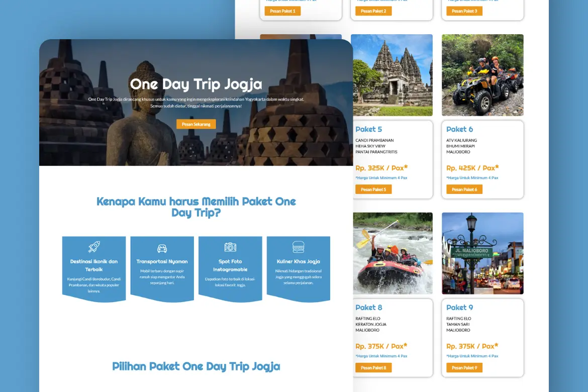This screenshot has height=392, width=588.
Task: Open the Candi Prambanan temple photo
Action: pyautogui.click(x=393, y=75)
